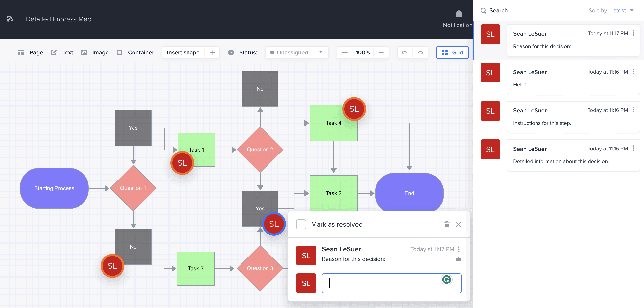644x308 pixels.
Task: Select the Container tool
Action: [135, 52]
